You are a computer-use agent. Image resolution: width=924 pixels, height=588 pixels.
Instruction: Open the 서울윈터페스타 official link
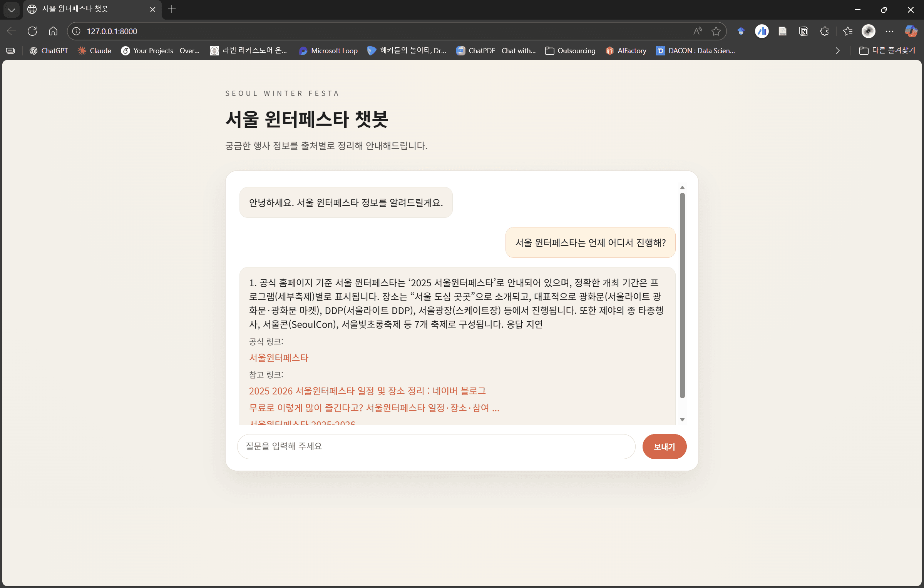(279, 358)
